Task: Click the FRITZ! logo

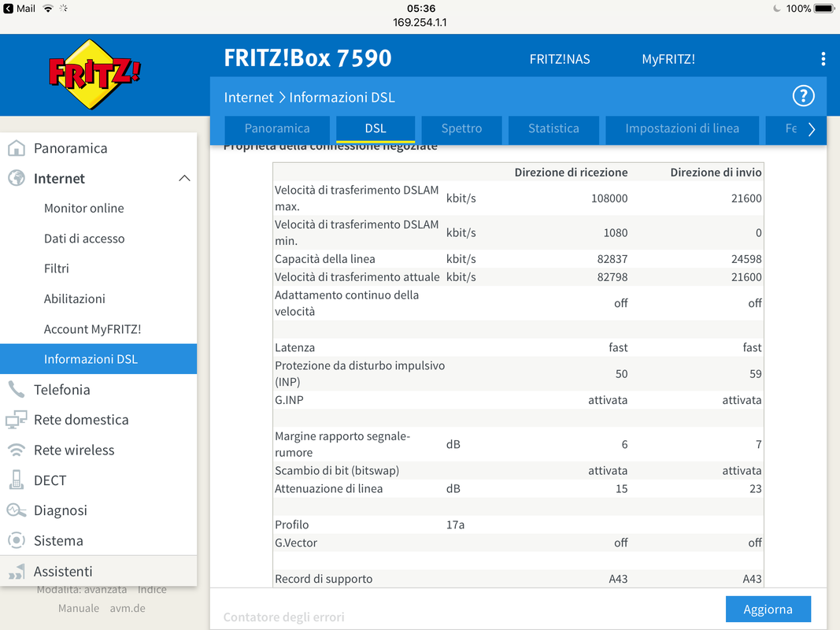Action: (94, 74)
